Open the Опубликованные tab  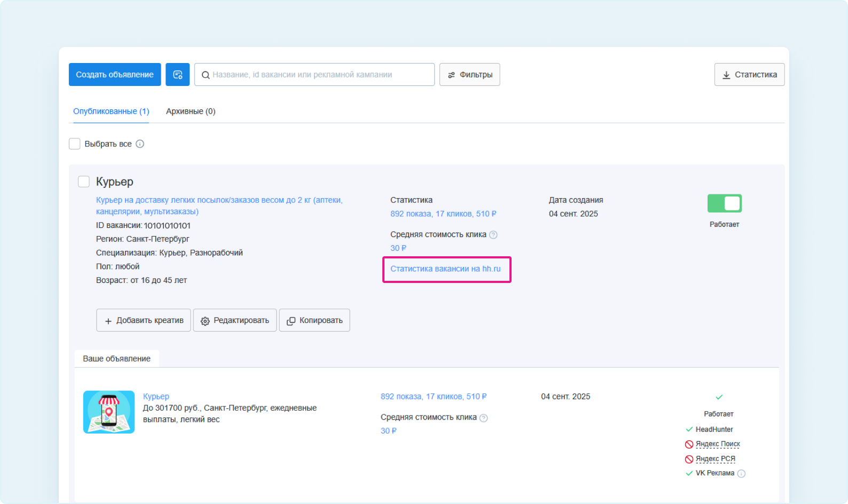click(111, 112)
